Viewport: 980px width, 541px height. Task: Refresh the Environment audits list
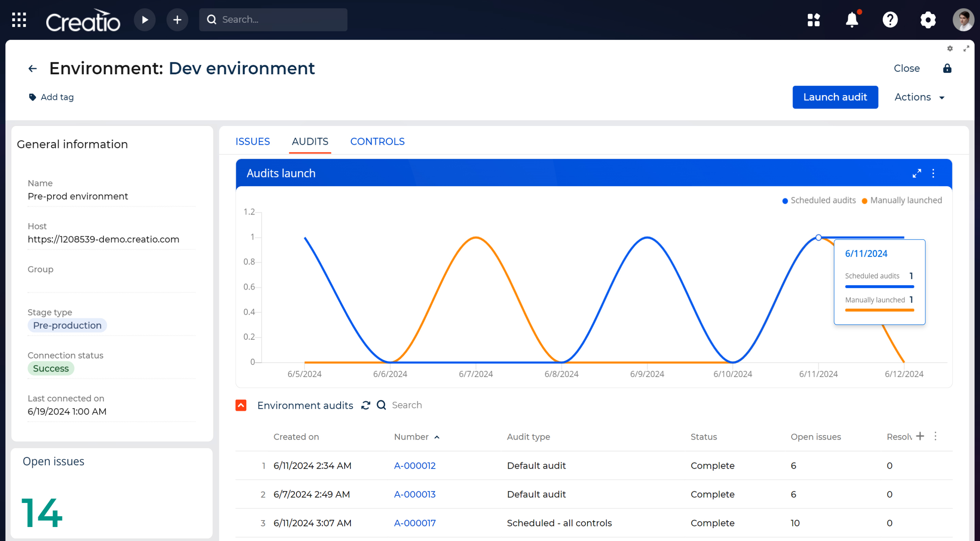point(365,405)
